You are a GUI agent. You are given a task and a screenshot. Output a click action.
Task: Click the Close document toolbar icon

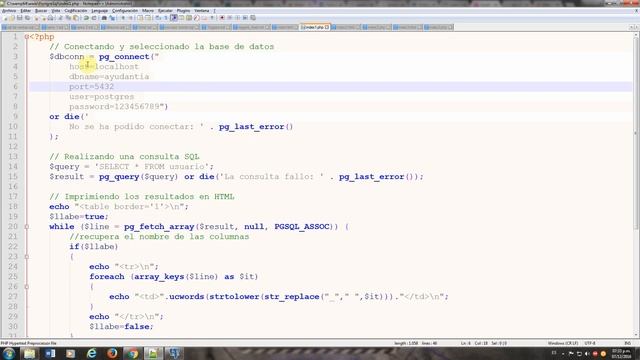(x=36, y=18)
